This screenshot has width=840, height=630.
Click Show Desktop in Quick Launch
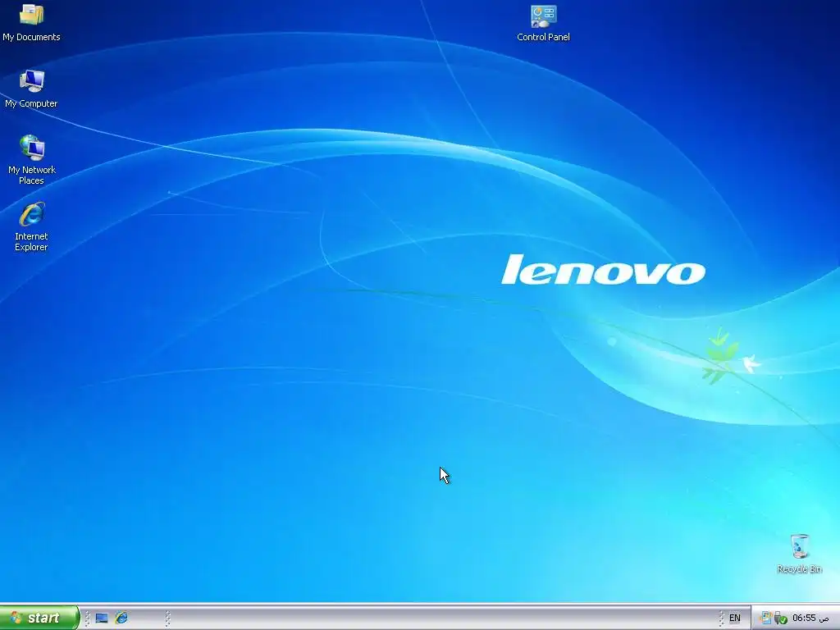pos(102,619)
